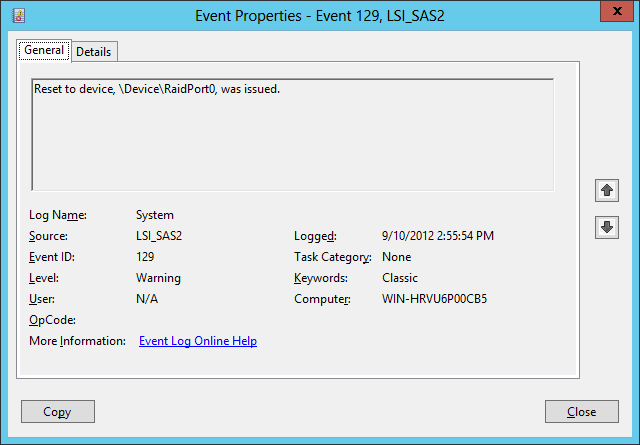Click the Task Category value None
Screen dimensions: 640x445
click(x=397, y=257)
